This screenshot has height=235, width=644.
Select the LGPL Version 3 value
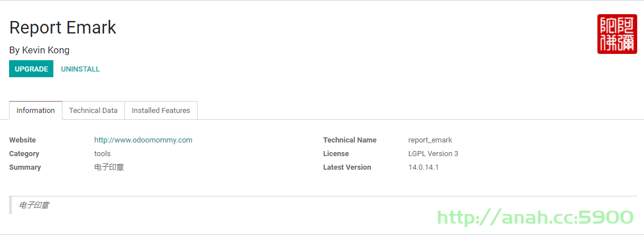click(x=433, y=154)
